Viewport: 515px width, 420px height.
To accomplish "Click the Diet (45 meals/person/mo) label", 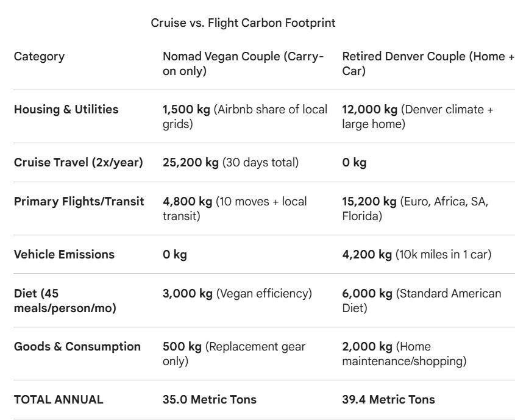I will (65, 301).
